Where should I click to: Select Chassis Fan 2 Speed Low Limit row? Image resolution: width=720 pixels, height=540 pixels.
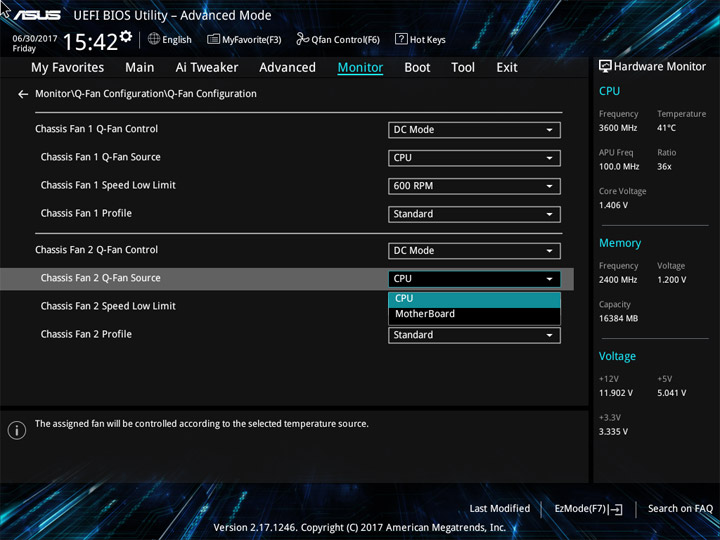[287, 306]
